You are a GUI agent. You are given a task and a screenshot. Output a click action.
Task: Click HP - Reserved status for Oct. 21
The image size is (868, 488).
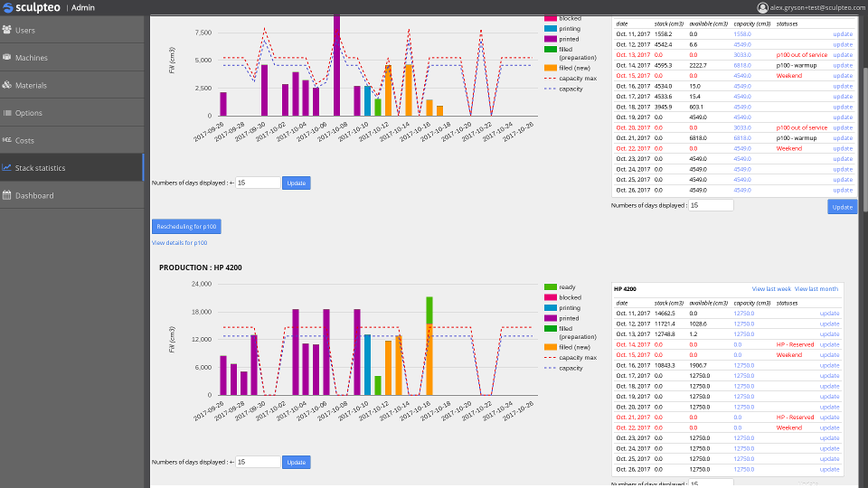795,418
